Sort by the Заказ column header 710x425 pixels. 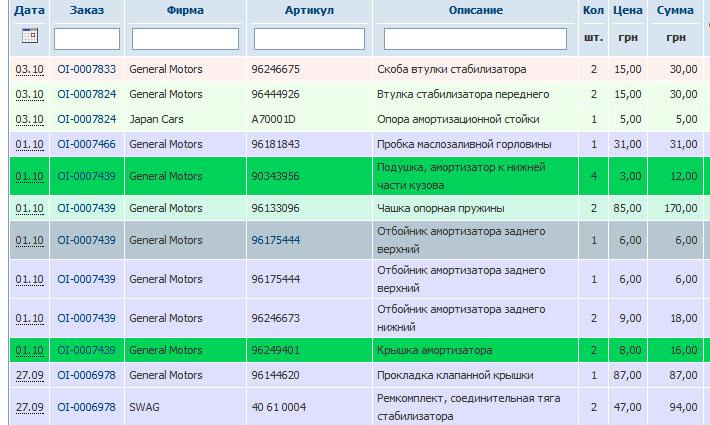tap(87, 10)
